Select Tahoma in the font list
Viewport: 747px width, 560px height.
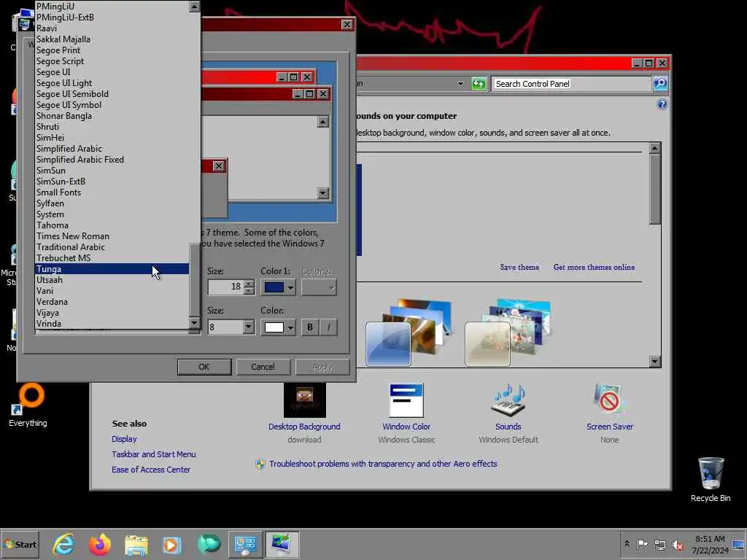112,225
